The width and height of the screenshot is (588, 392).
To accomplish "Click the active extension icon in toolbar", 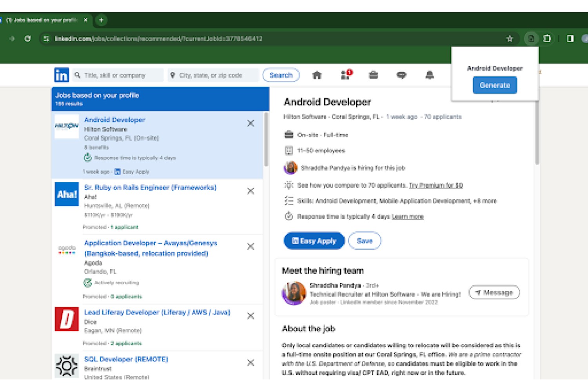I will tap(531, 38).
